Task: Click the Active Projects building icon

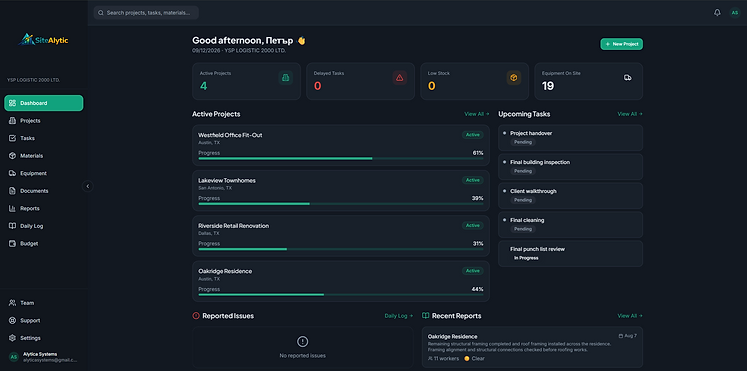Action: (x=285, y=78)
